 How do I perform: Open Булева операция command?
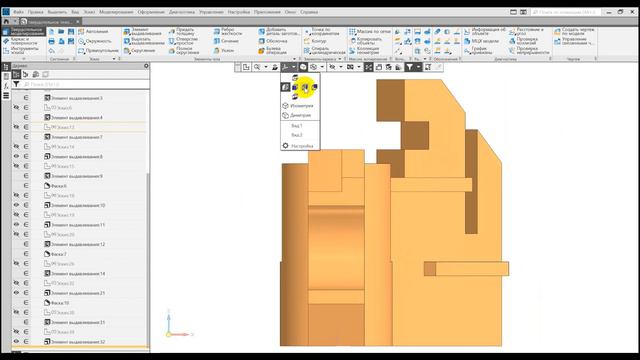pos(273,51)
